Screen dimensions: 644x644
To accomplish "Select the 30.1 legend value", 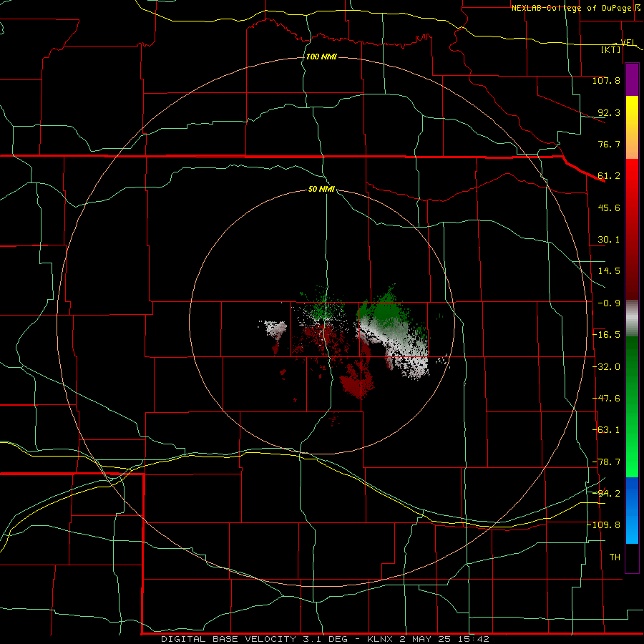I will 609,240.
